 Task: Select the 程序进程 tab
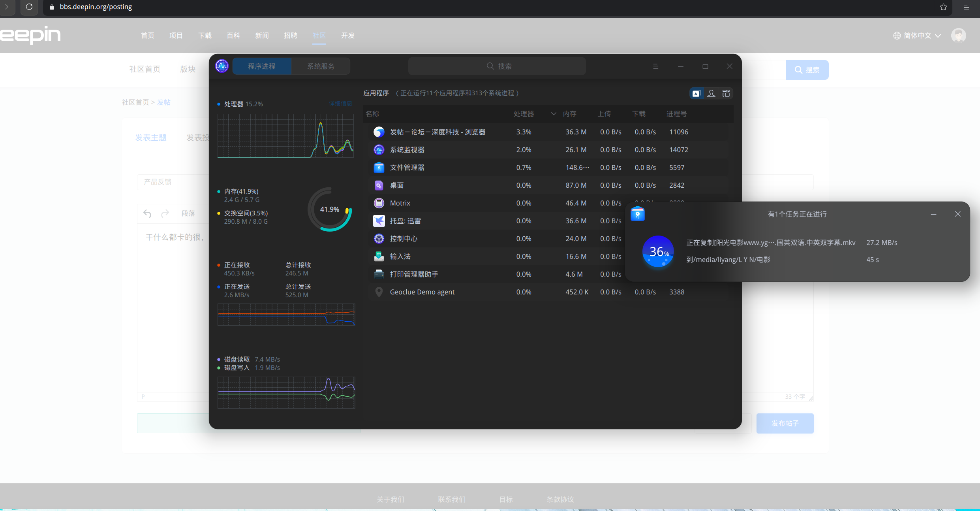click(262, 66)
